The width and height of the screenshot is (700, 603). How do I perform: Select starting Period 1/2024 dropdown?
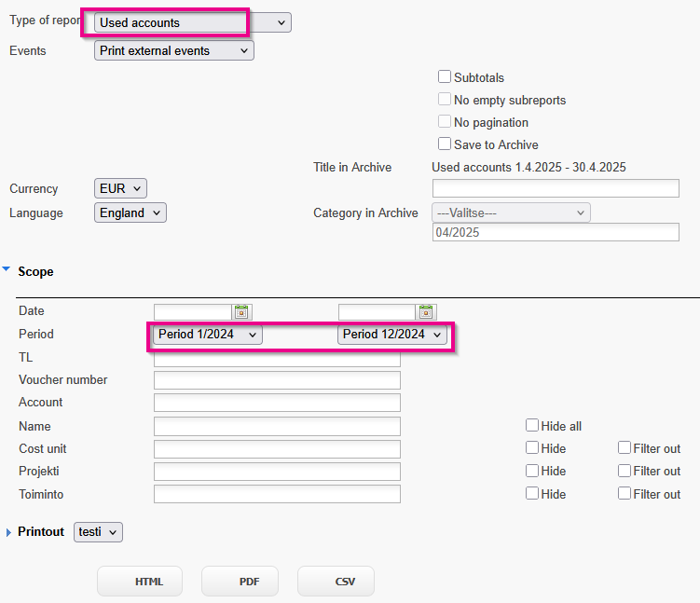(x=208, y=335)
